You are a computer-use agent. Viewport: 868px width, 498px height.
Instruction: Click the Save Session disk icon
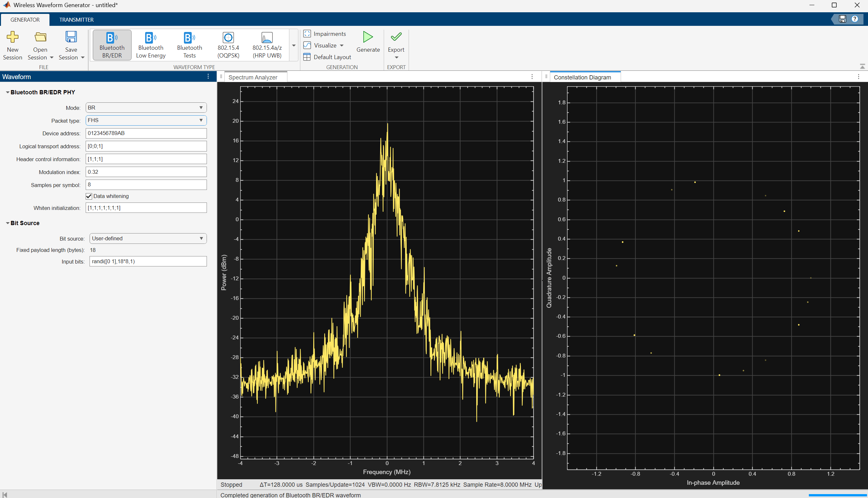pyautogui.click(x=71, y=37)
